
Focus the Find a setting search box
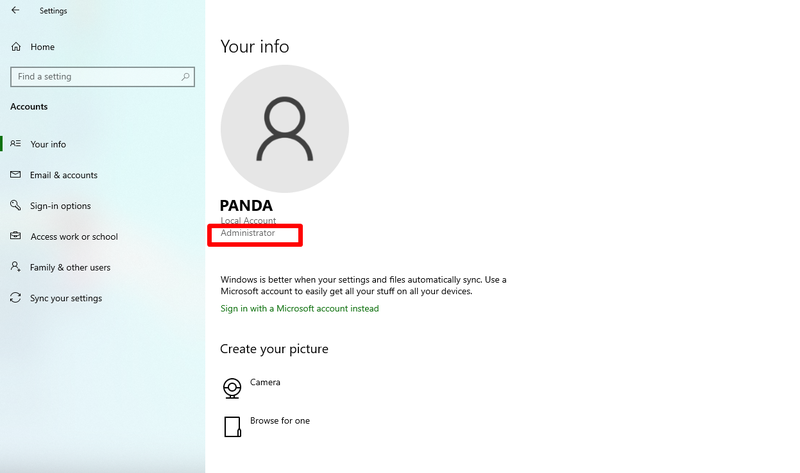click(102, 77)
